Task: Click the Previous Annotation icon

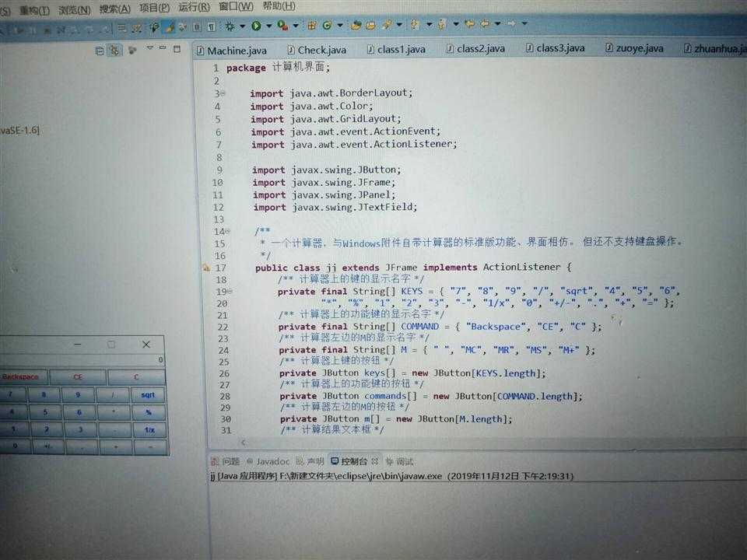Action: pos(442,24)
